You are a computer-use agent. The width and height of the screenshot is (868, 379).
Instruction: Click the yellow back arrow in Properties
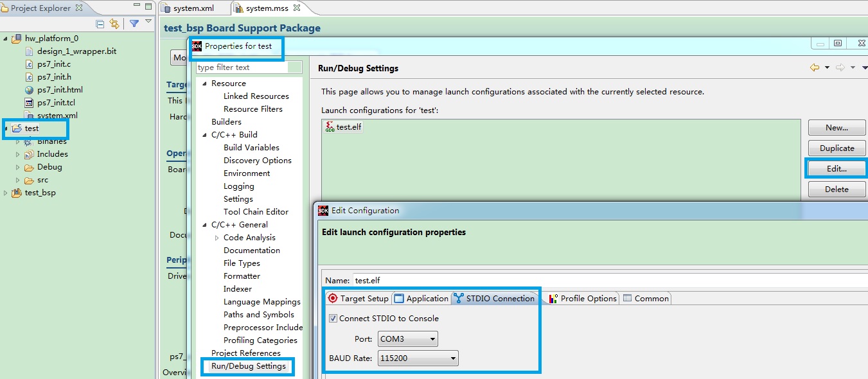click(x=814, y=67)
